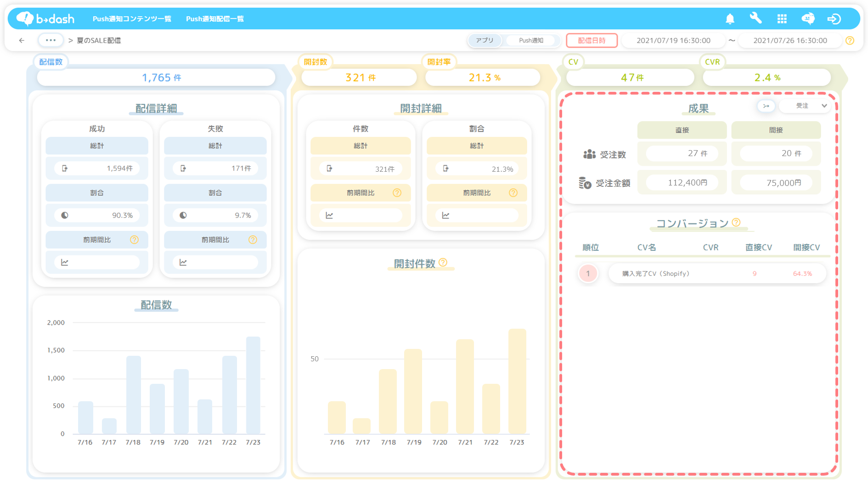Click the logout arrow icon
Image resolution: width=868 pixels, height=488 pixels.
point(834,18)
